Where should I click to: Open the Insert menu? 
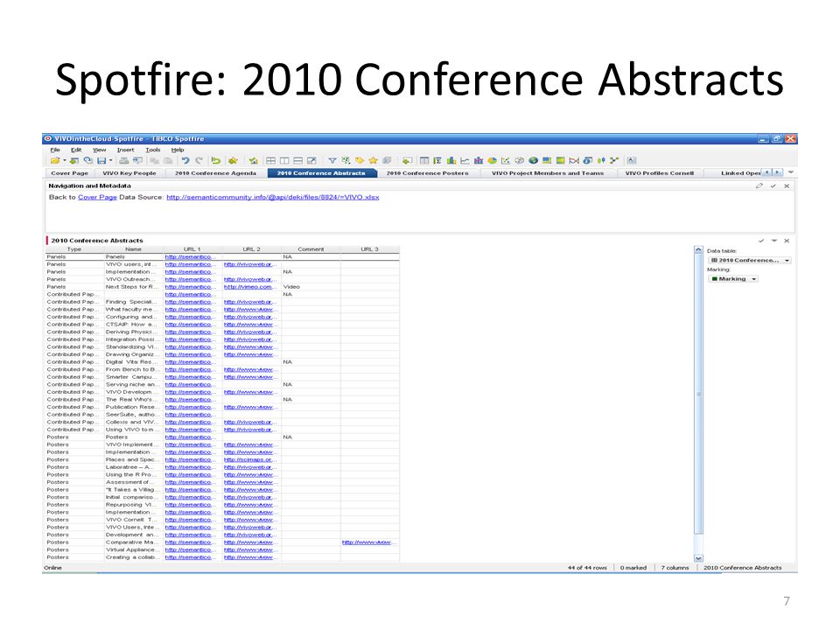pyautogui.click(x=125, y=150)
